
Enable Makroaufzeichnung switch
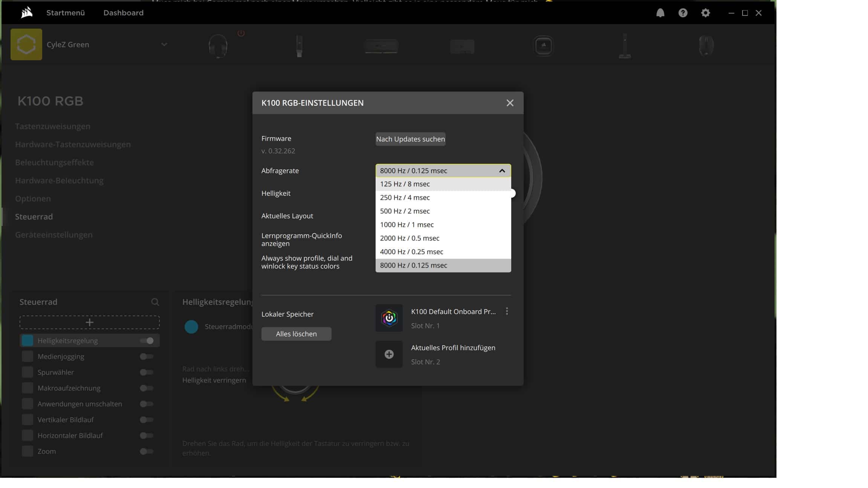tap(147, 388)
